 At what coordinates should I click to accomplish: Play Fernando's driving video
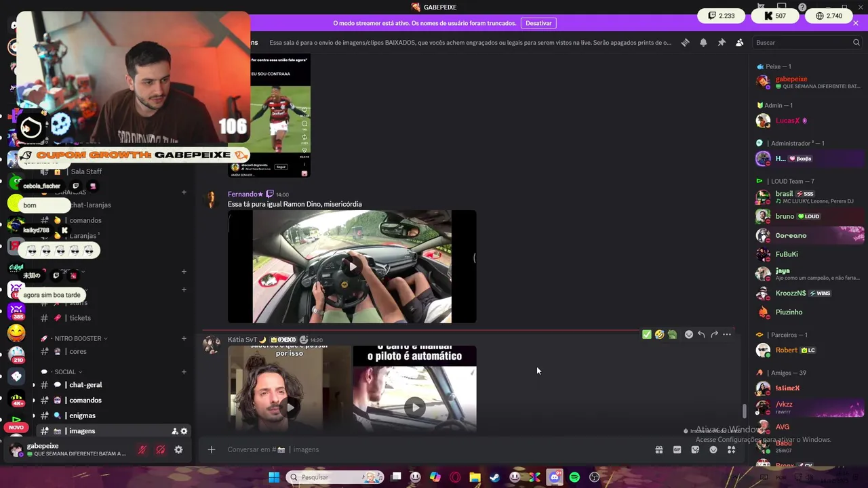tap(352, 266)
